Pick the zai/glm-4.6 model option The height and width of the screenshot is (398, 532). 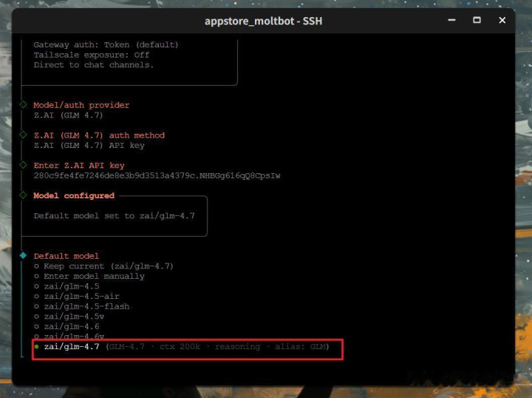(x=71, y=326)
